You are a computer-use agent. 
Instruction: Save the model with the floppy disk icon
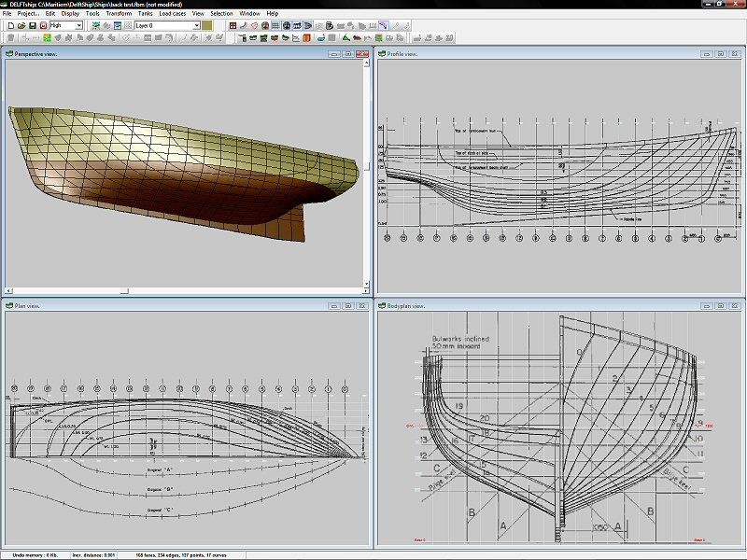point(33,26)
